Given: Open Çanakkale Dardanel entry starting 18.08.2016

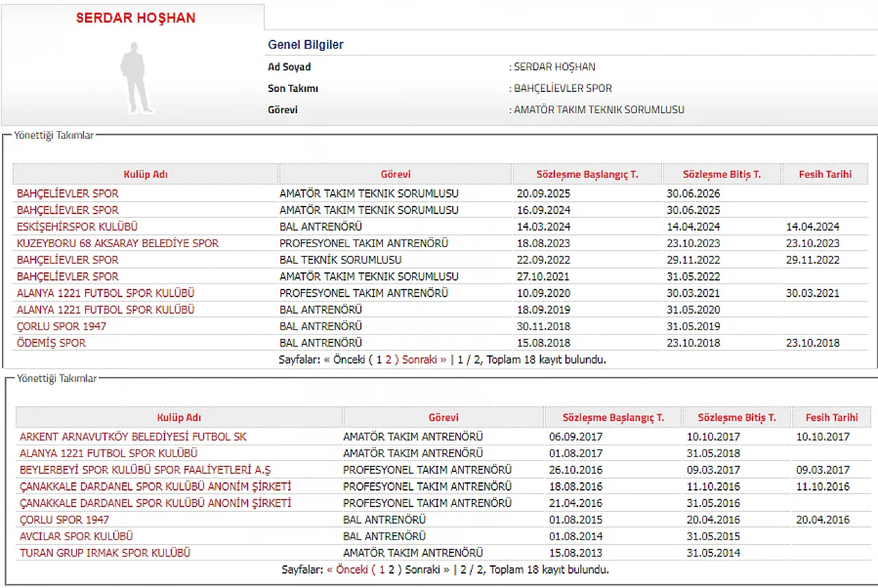Looking at the screenshot, I should click(155, 486).
